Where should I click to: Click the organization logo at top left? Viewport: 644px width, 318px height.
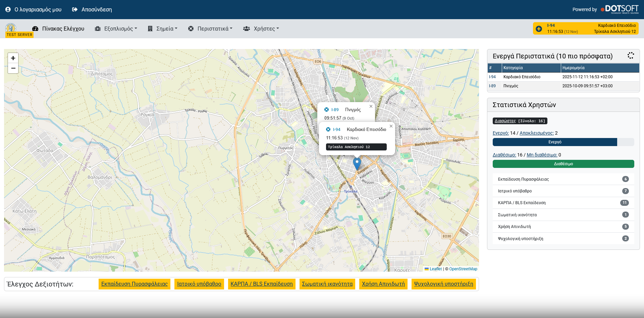tap(11, 28)
